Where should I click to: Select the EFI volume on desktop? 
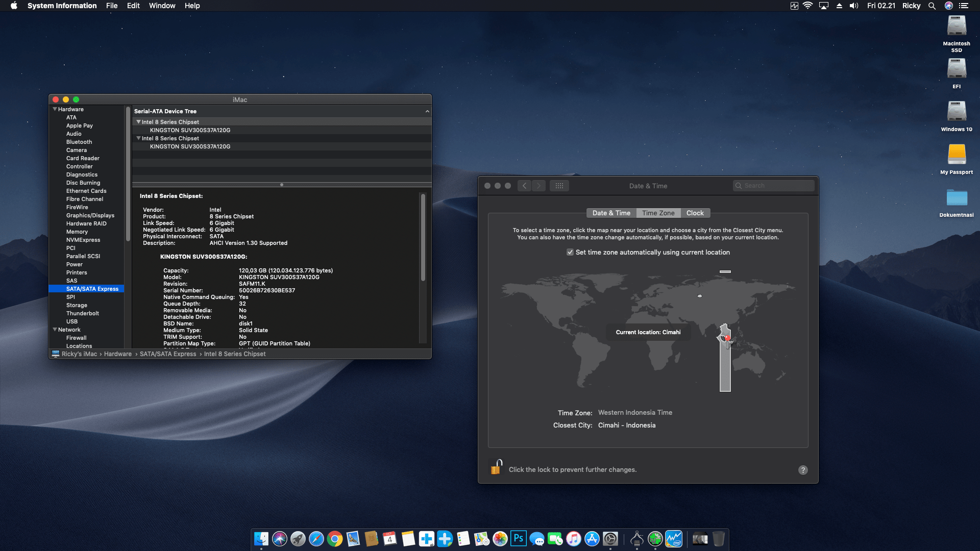tap(957, 69)
